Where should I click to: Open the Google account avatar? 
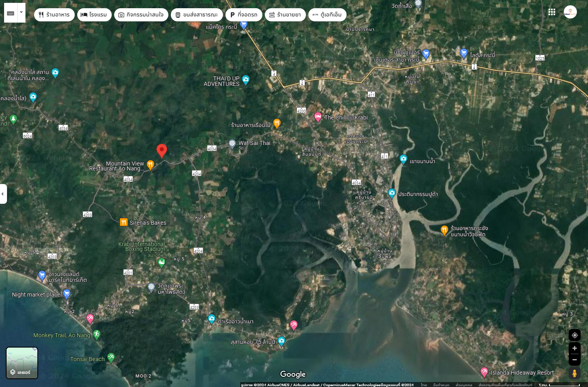570,12
